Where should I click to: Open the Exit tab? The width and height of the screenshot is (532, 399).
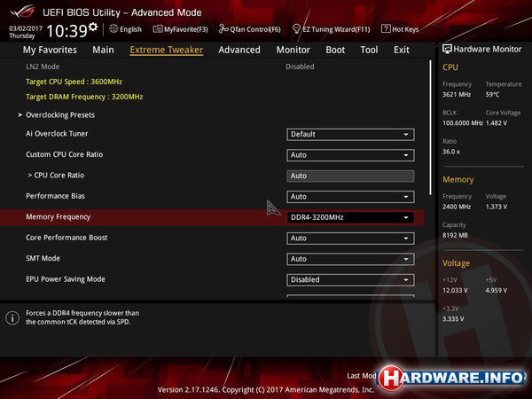pos(402,50)
